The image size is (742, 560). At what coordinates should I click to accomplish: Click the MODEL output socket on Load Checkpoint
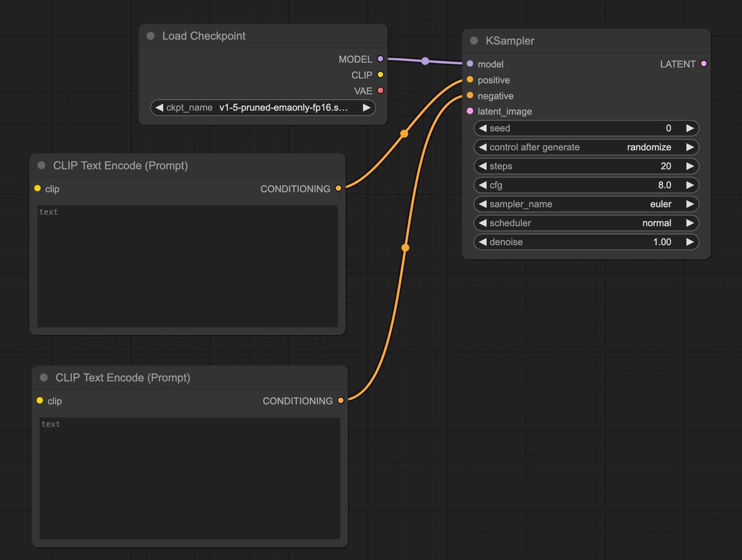380,59
